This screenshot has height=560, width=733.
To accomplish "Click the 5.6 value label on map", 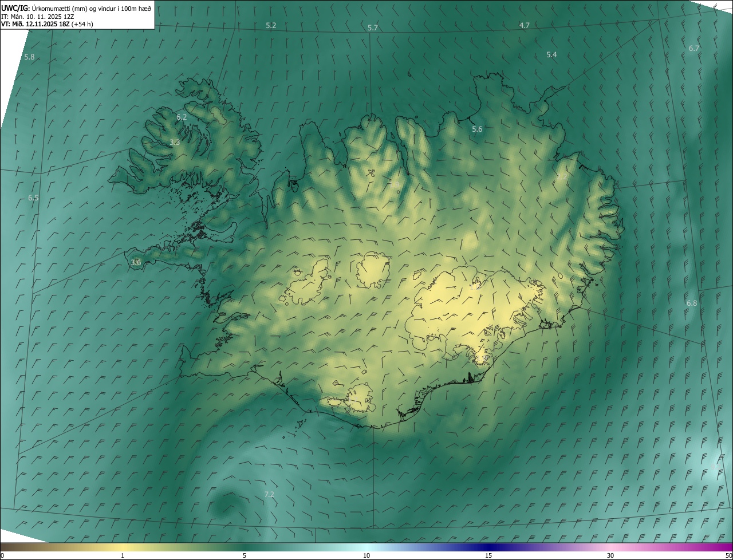I will [x=477, y=129].
